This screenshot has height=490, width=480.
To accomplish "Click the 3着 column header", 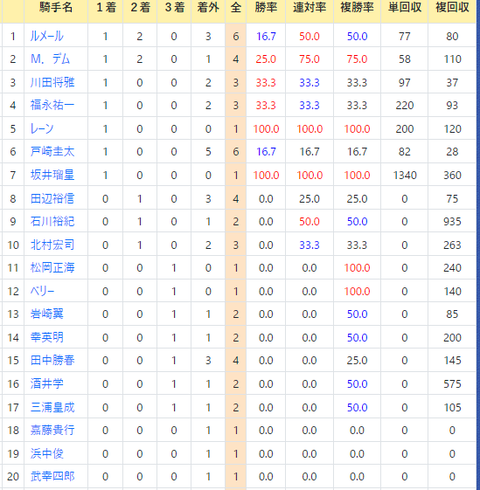I will [x=174, y=7].
